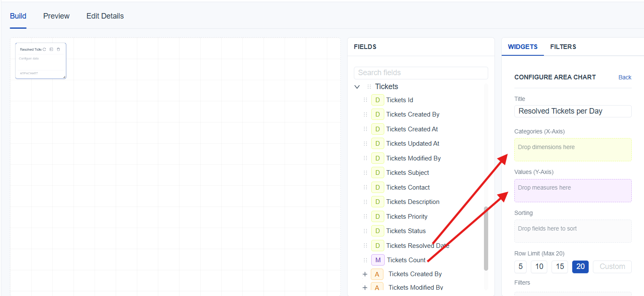Click the D badge beside Tickets Resolved Date
The width and height of the screenshot is (644, 296).
378,246
